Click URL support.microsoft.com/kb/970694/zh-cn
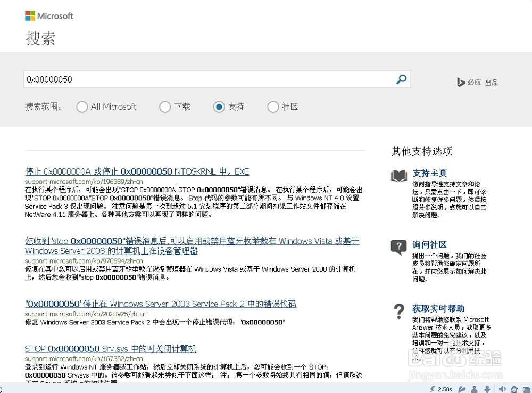The width and height of the screenshot is (532, 393). [84, 261]
